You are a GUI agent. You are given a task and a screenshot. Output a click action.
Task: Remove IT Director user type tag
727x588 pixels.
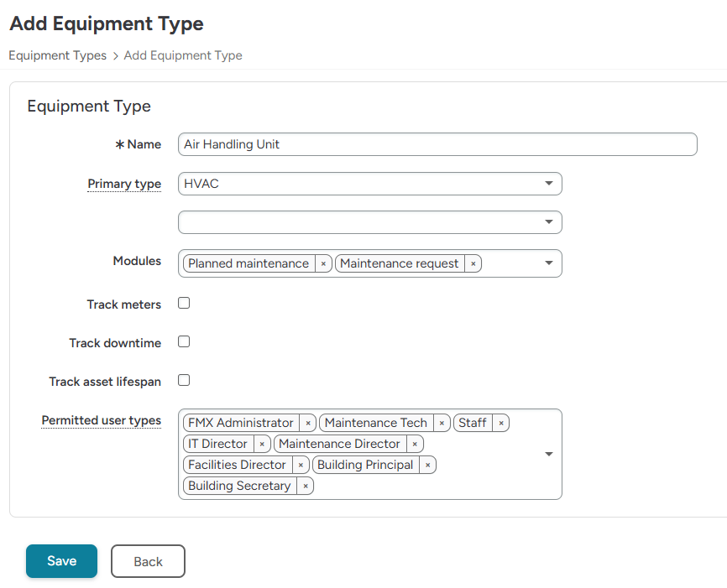click(x=262, y=444)
